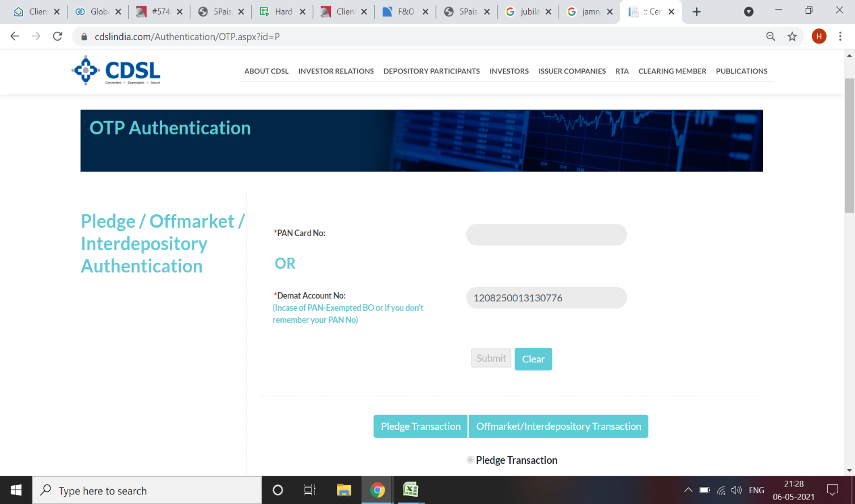Open DEPOSITORY PARTICIPANTS menu

[431, 71]
